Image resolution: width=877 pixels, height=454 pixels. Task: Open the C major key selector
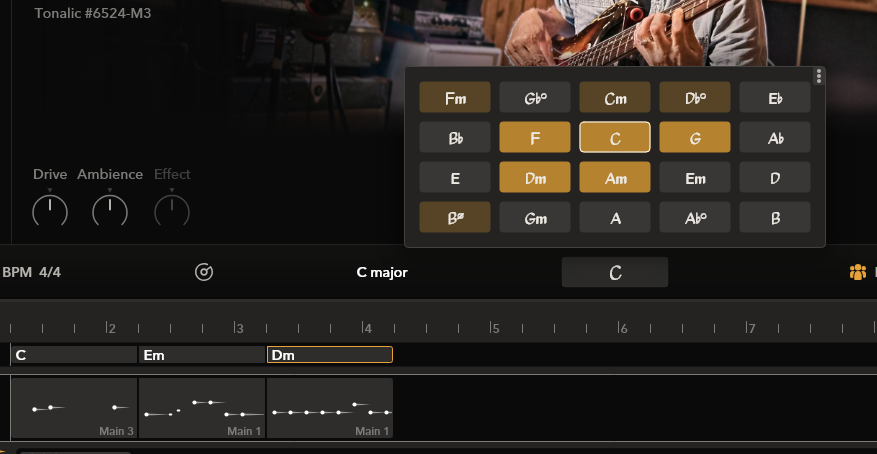pos(382,272)
